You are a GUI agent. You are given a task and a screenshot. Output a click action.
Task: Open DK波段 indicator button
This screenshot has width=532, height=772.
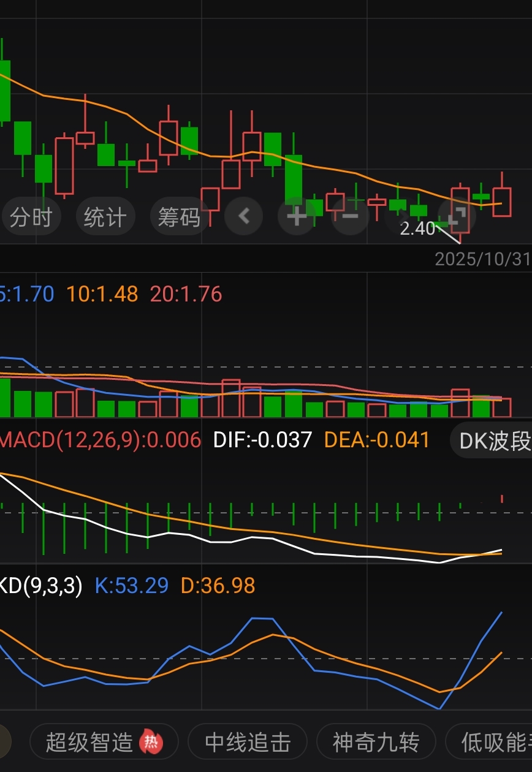coord(492,441)
